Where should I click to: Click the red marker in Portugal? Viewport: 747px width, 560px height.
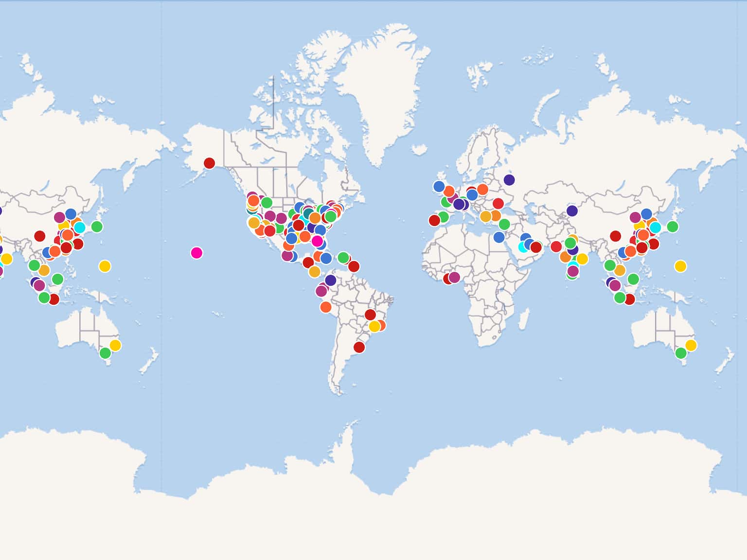coord(434,221)
